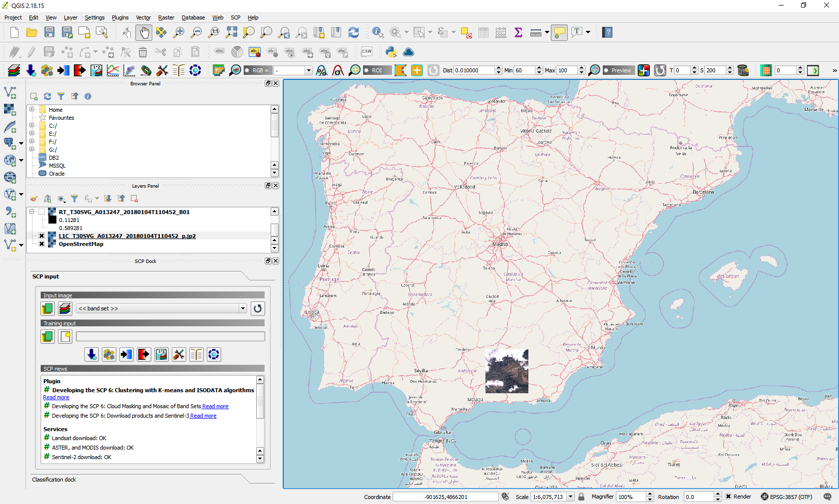Click refresh list button beside band set
The width and height of the screenshot is (839, 504).
[258, 308]
